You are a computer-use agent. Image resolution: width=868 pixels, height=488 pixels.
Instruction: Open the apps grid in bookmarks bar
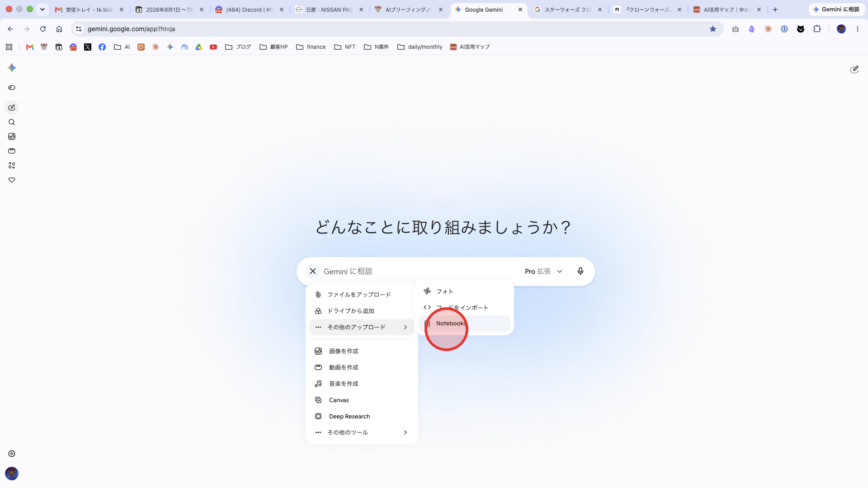pos(9,47)
